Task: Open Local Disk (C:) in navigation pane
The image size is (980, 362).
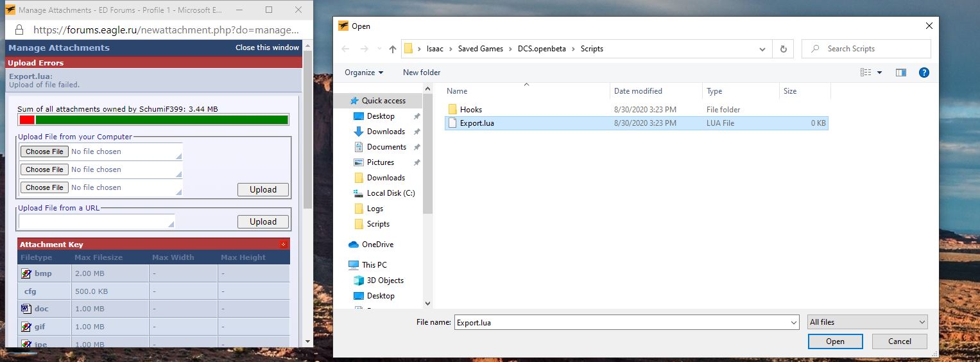Action: coord(391,193)
